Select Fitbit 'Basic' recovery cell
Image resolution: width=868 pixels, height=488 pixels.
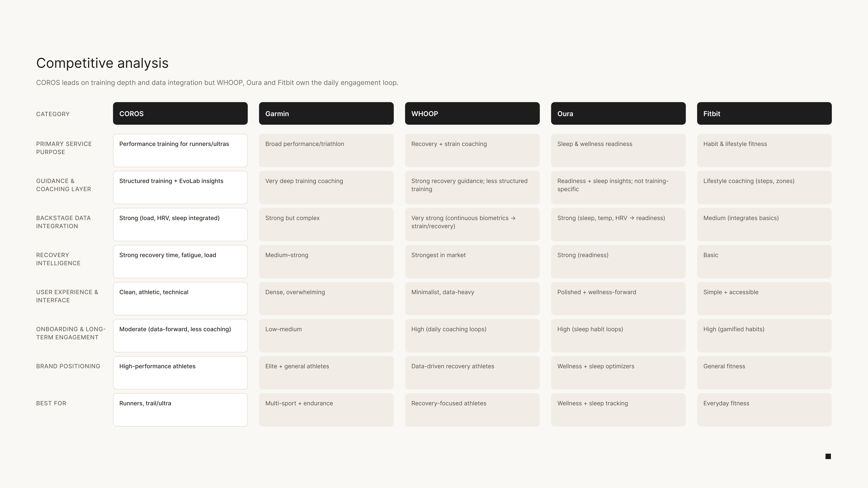coord(764,262)
